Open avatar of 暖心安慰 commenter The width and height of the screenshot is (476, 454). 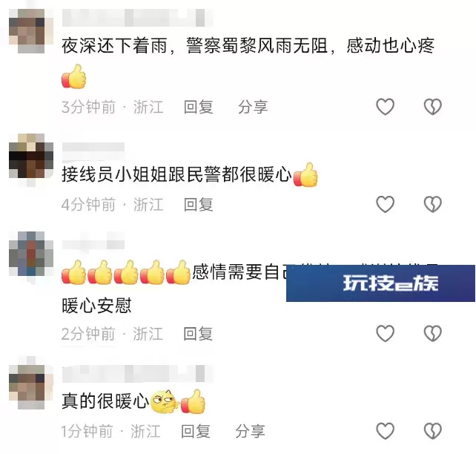[31, 254]
